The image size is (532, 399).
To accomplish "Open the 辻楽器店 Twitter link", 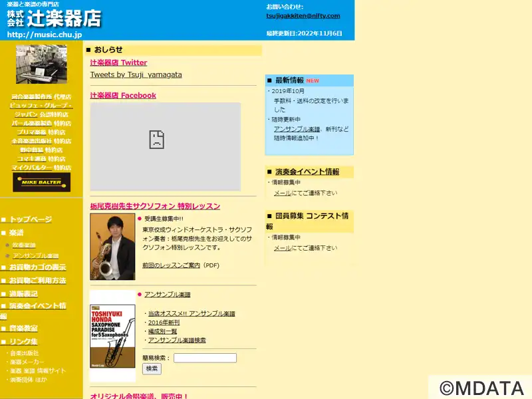I will 118,63.
